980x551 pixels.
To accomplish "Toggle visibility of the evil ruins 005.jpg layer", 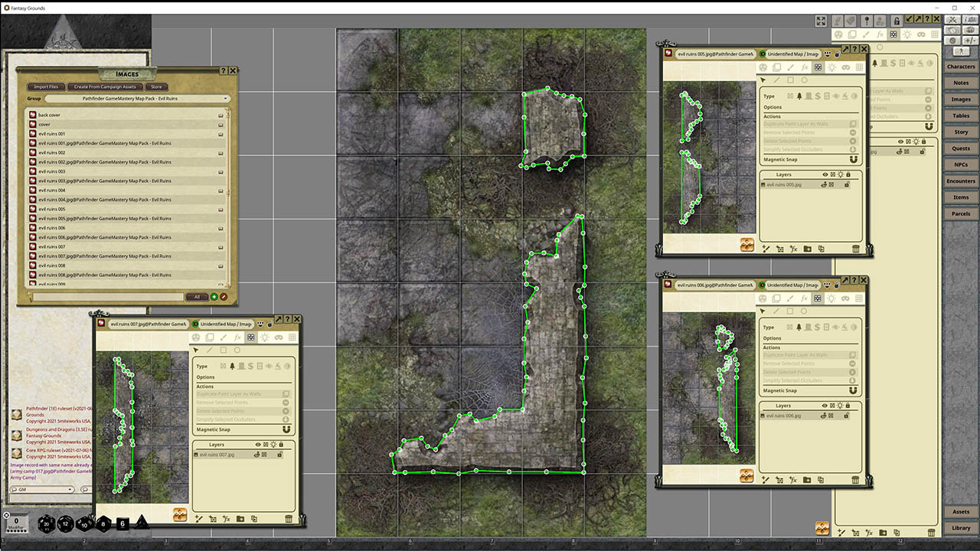I will click(825, 184).
